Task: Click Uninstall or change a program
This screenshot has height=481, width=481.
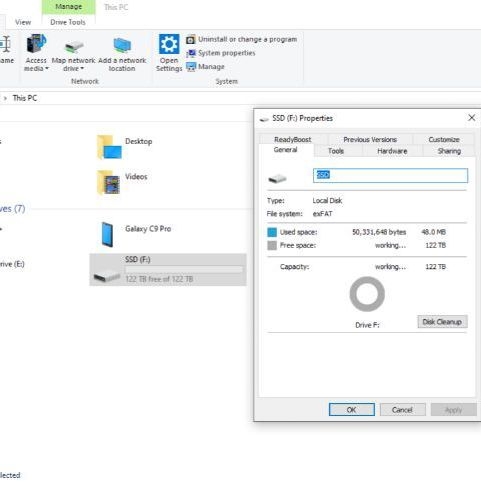Action: 241,39
